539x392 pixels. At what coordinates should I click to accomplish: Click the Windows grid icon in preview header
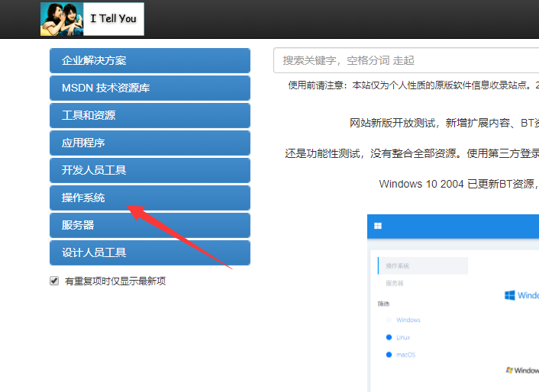pyautogui.click(x=378, y=227)
